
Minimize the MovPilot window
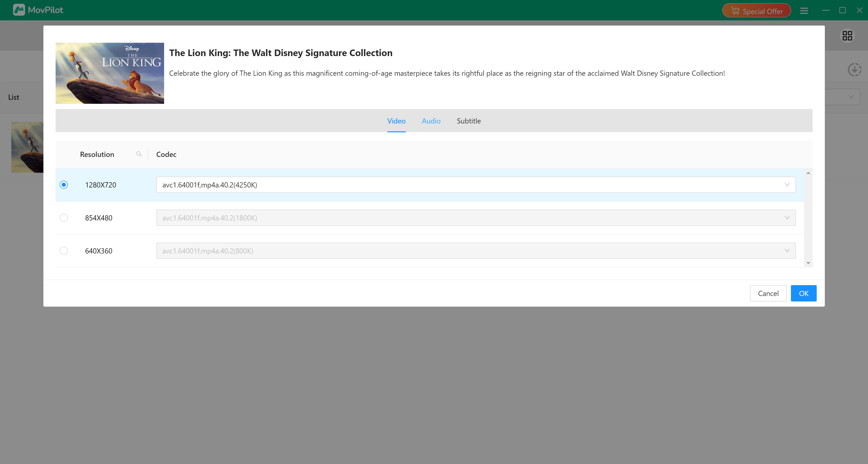pos(826,10)
